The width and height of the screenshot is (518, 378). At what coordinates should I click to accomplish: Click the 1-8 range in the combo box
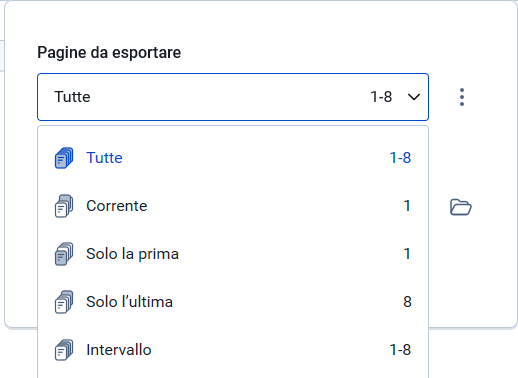381,97
